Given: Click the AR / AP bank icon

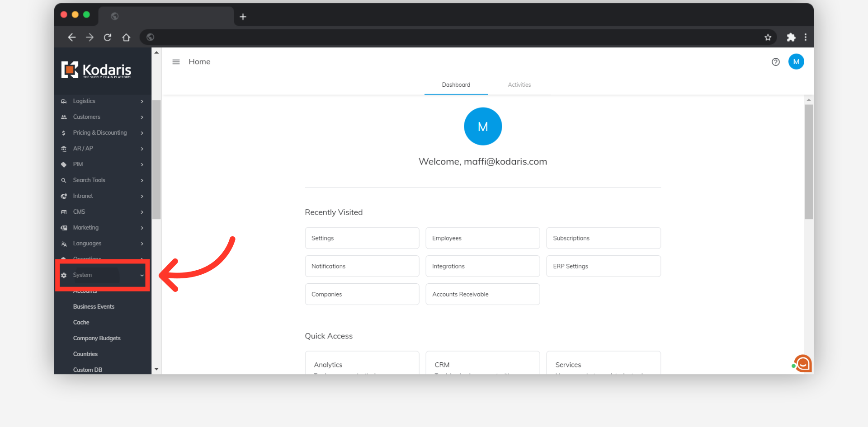Looking at the screenshot, I should pyautogui.click(x=64, y=149).
